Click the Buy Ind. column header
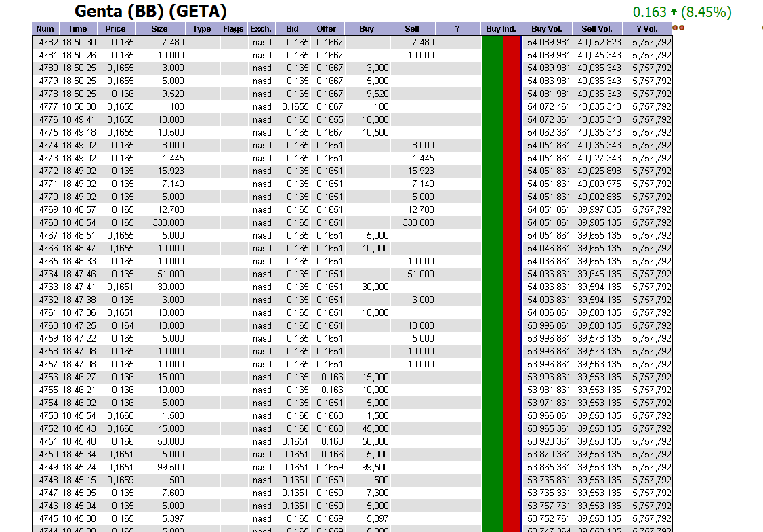The height and width of the screenshot is (532, 763). point(501,28)
